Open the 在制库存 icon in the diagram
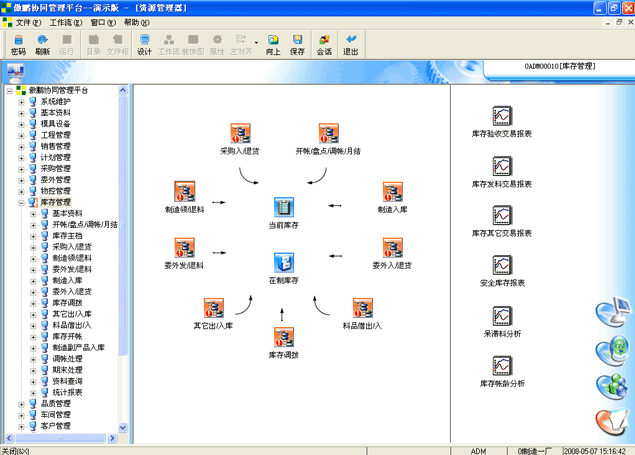 click(284, 263)
